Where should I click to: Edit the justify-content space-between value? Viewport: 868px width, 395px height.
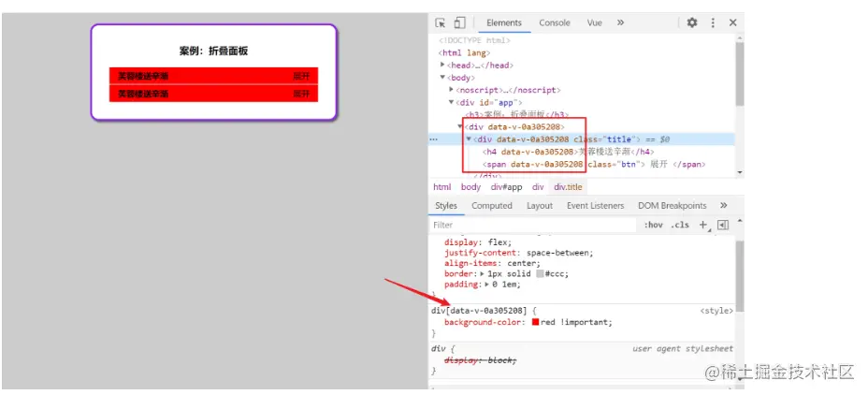coord(558,253)
